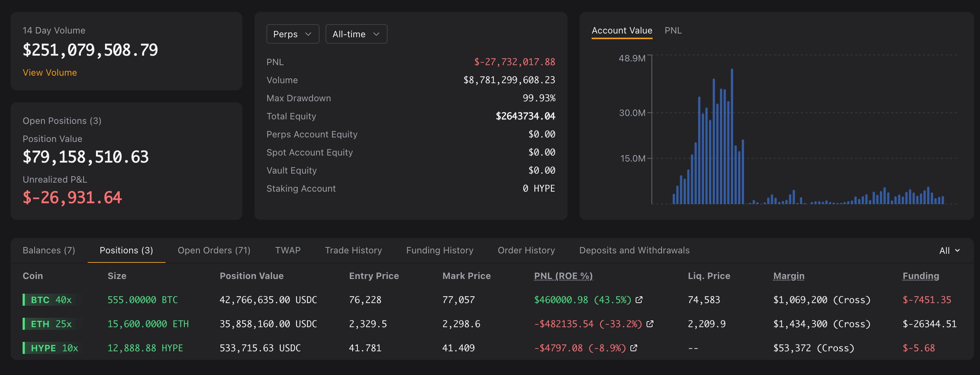
Task: Open the All filter dropdown
Action: [949, 250]
